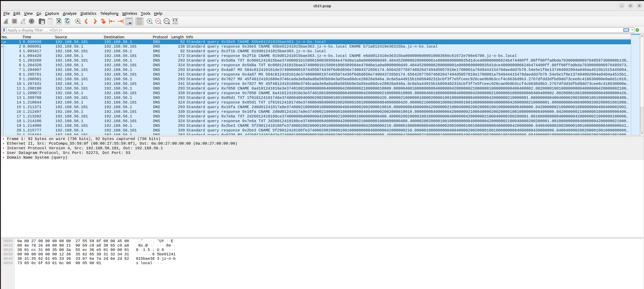Sort packets by Protocol column header
This screenshot has height=289, width=644.
click(x=161, y=37)
